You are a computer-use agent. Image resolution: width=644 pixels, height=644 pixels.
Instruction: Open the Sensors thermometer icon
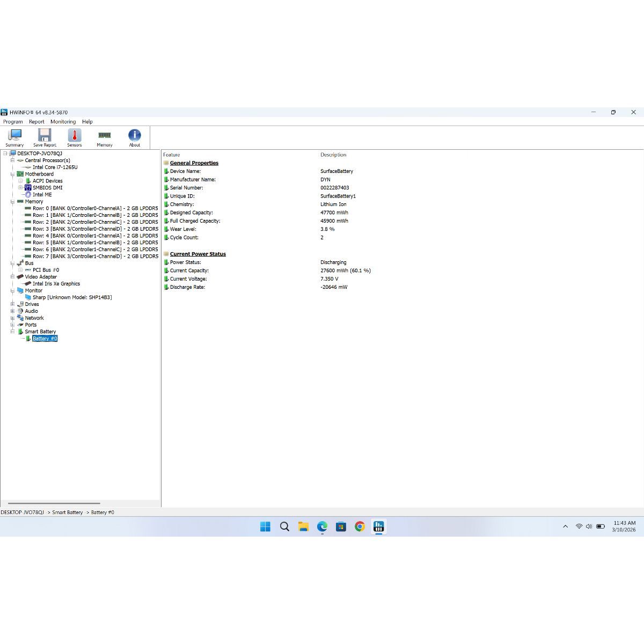(x=75, y=137)
